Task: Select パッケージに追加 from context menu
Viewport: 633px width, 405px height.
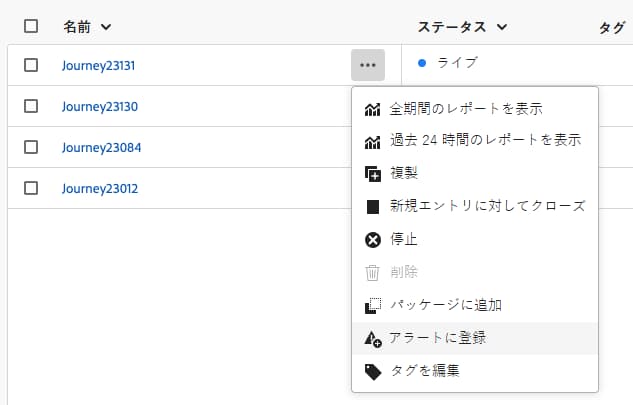Action: (x=445, y=305)
